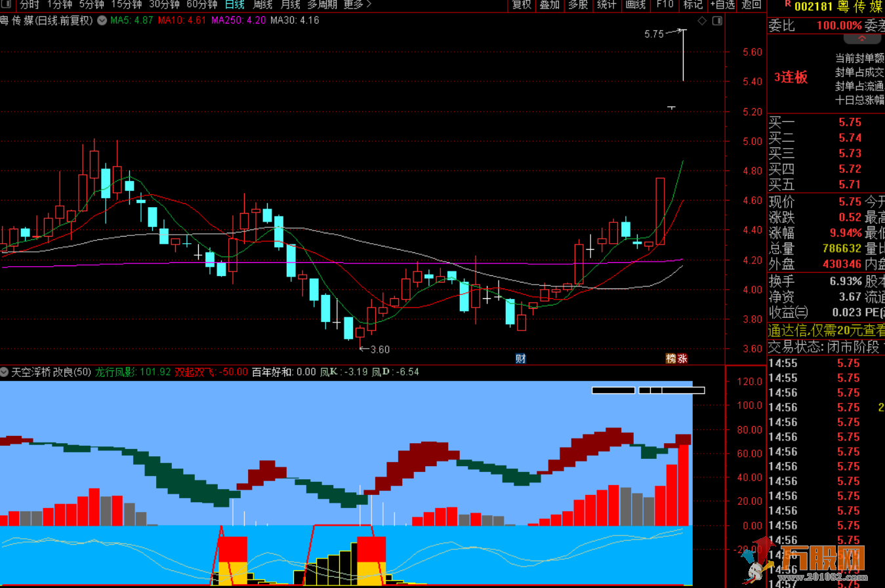Image resolution: width=885 pixels, height=588 pixels.
Task: Open the 天空浮桥 indicator dropdown arrow
Action: pyautogui.click(x=4, y=372)
